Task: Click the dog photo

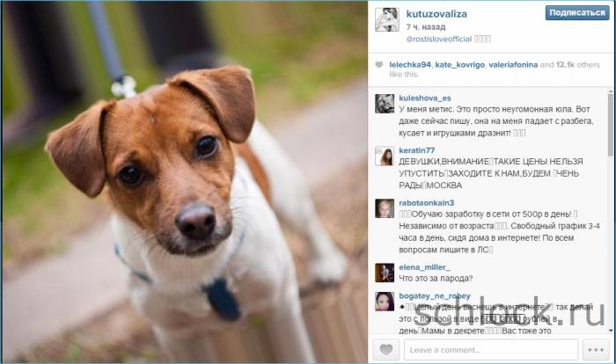Action: click(185, 182)
